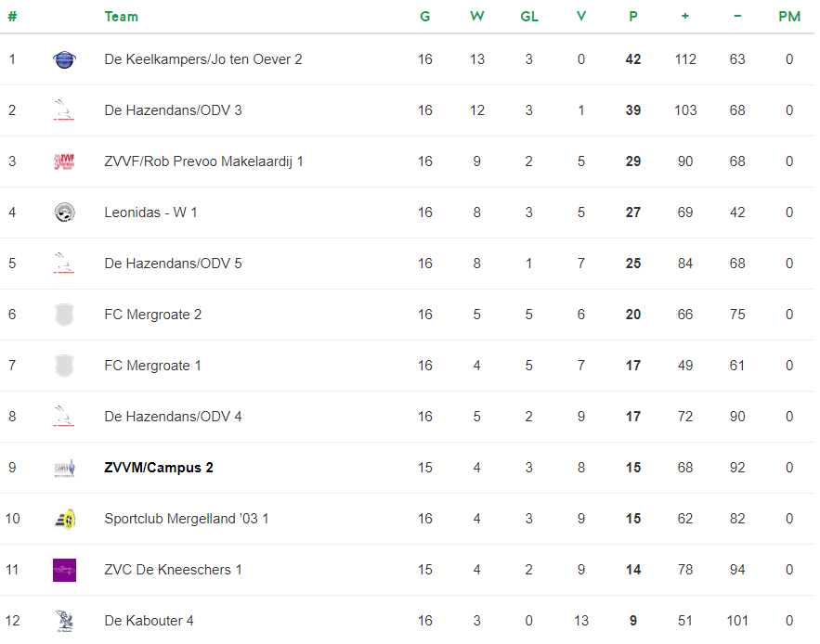
Task: Open the ZVVM/Campus 2 team link
Action: coord(159,468)
